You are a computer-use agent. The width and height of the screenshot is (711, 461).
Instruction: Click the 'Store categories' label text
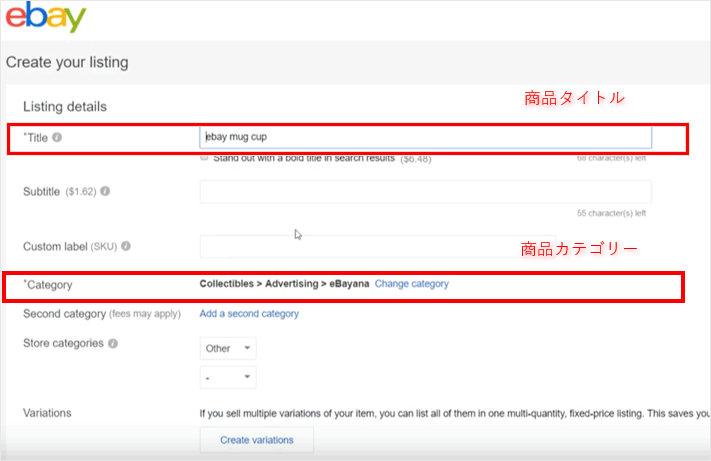pos(63,343)
